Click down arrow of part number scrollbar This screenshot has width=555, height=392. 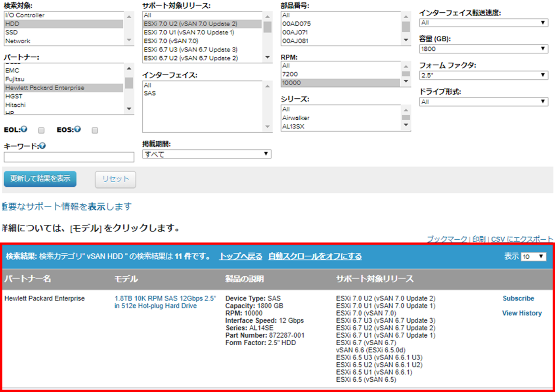tap(406, 40)
